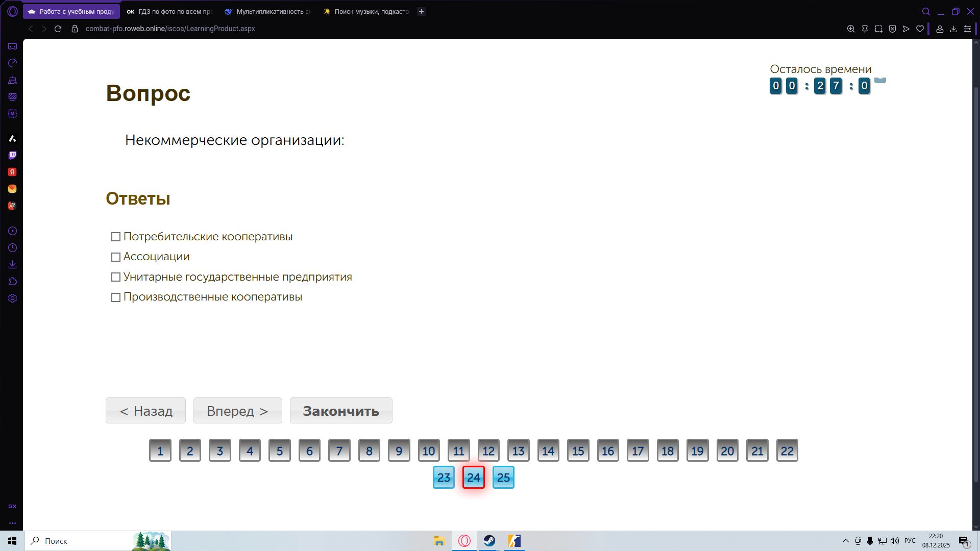
Task: Open Windows Start menu
Action: point(12,541)
